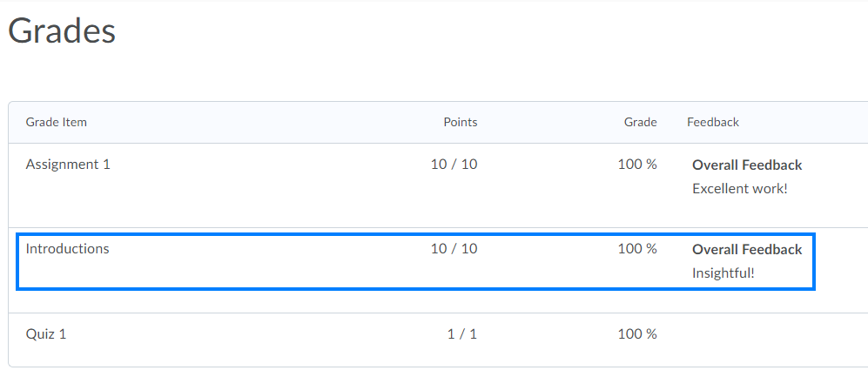Click the Grade column header
Viewport: 868px width, 377px height.
pos(640,122)
